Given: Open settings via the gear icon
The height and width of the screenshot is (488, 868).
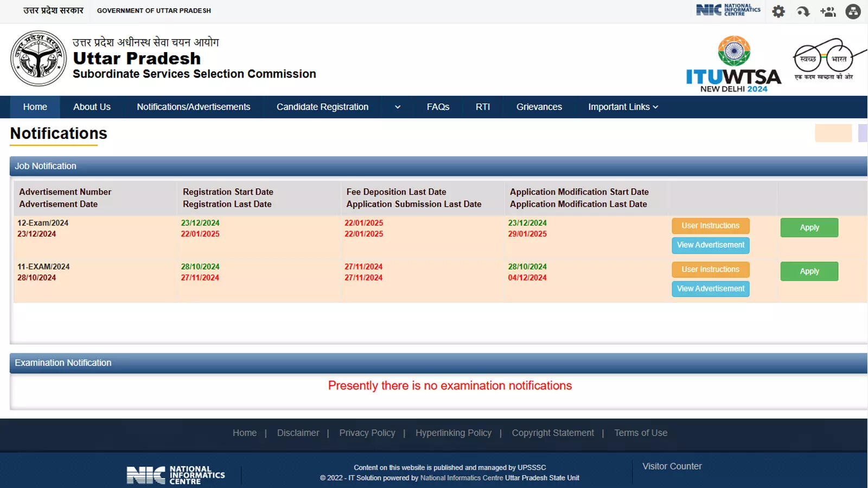Looking at the screenshot, I should (778, 11).
